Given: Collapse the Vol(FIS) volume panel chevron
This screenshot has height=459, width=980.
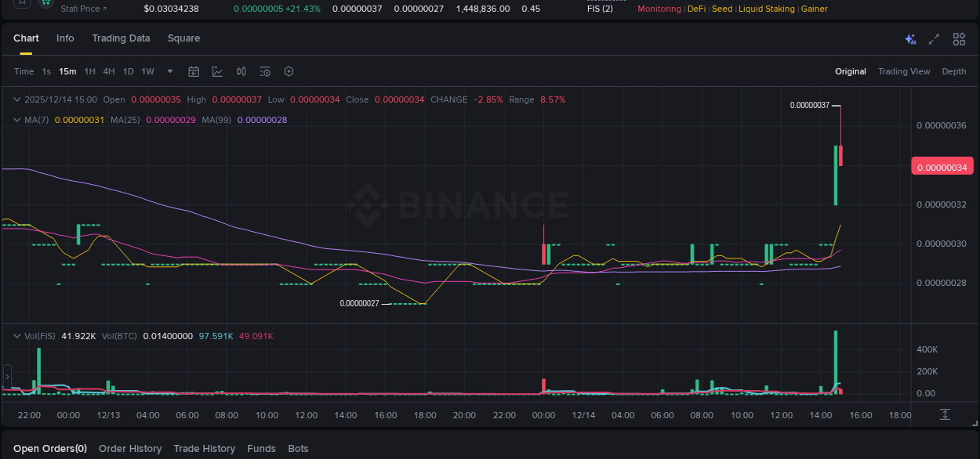Looking at the screenshot, I should pyautogui.click(x=16, y=335).
